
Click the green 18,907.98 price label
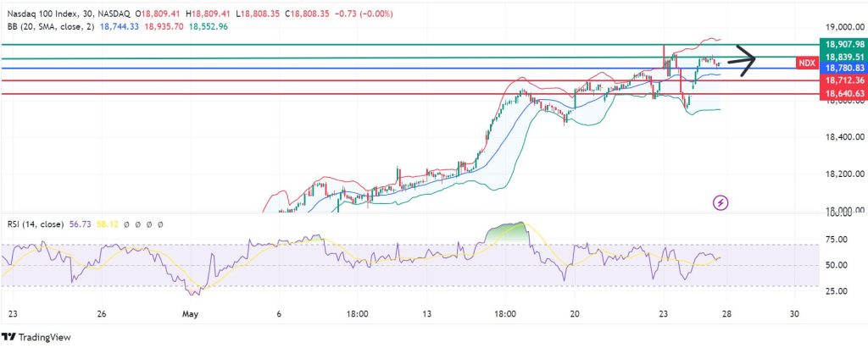point(844,44)
